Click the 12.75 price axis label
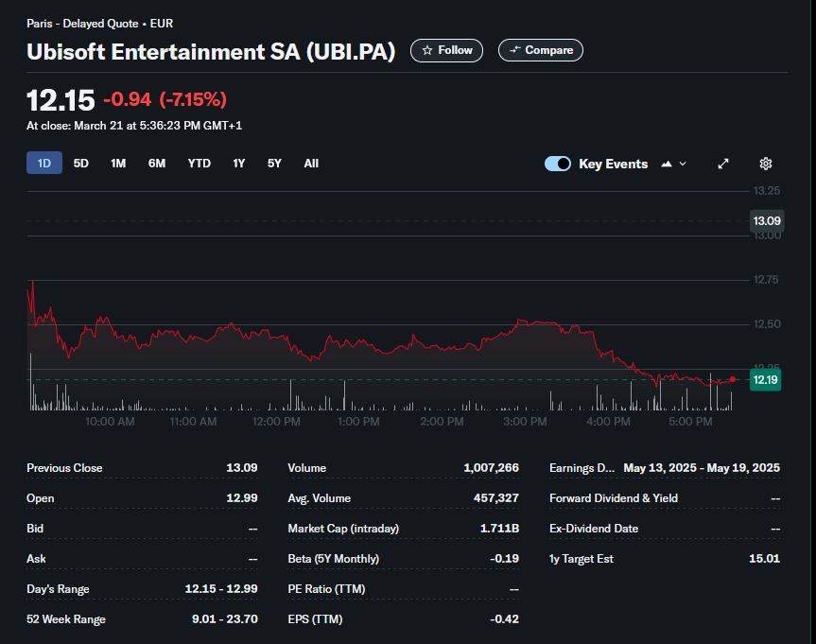 pyautogui.click(x=766, y=280)
